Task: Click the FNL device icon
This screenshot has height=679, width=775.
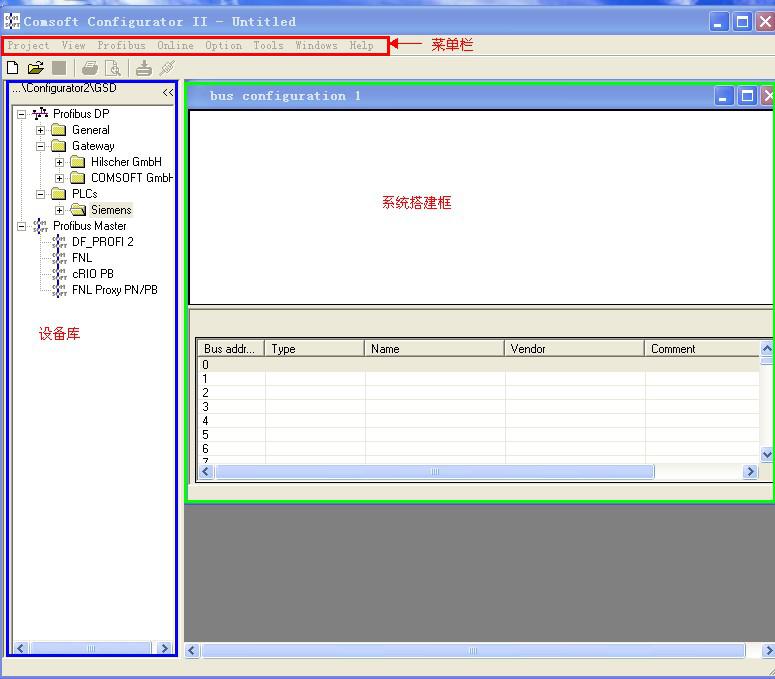Action: coord(59,257)
